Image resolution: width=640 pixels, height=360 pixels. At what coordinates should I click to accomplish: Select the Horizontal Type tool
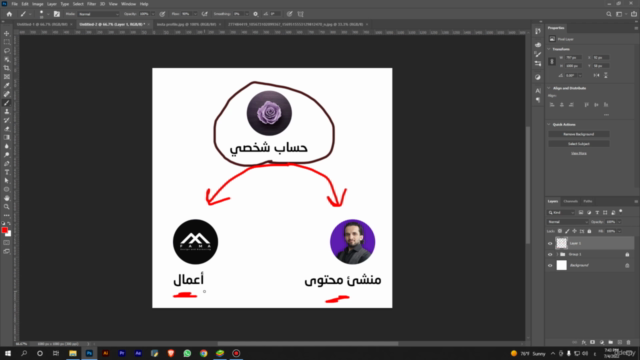pyautogui.click(x=7, y=172)
